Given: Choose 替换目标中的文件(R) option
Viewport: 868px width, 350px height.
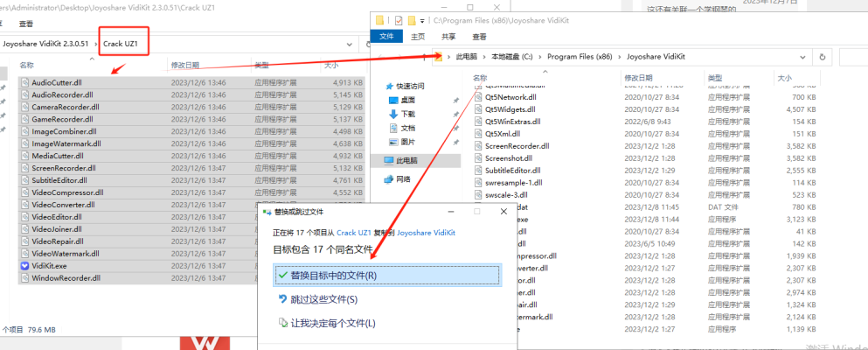Looking at the screenshot, I should 387,276.
